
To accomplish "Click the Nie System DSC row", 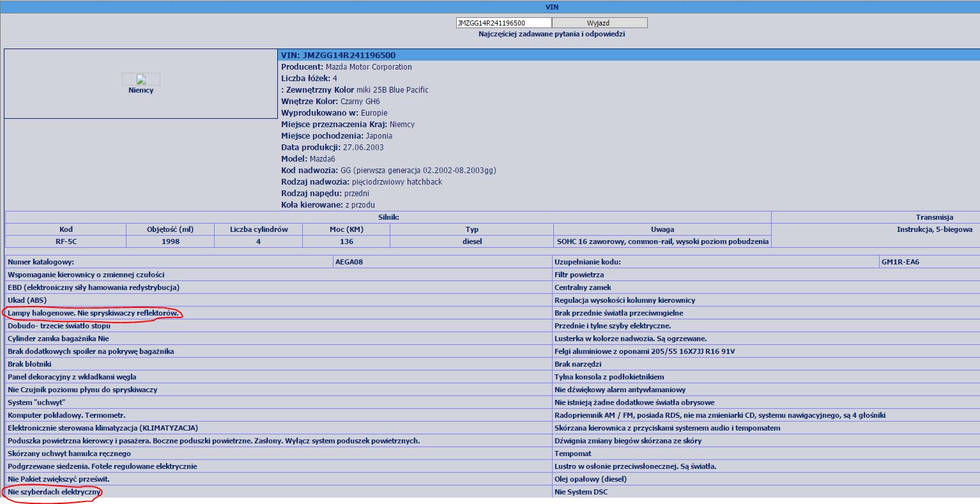I will click(x=581, y=492).
